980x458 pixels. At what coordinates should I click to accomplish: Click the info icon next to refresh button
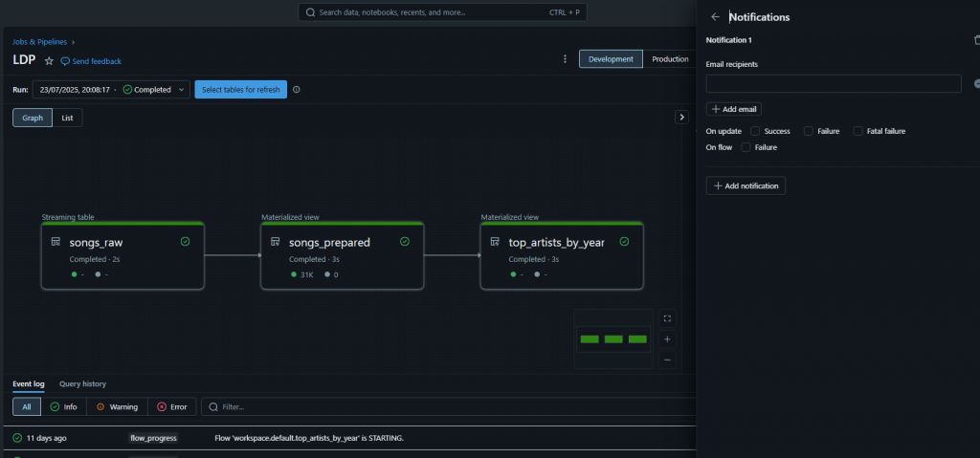[297, 90]
